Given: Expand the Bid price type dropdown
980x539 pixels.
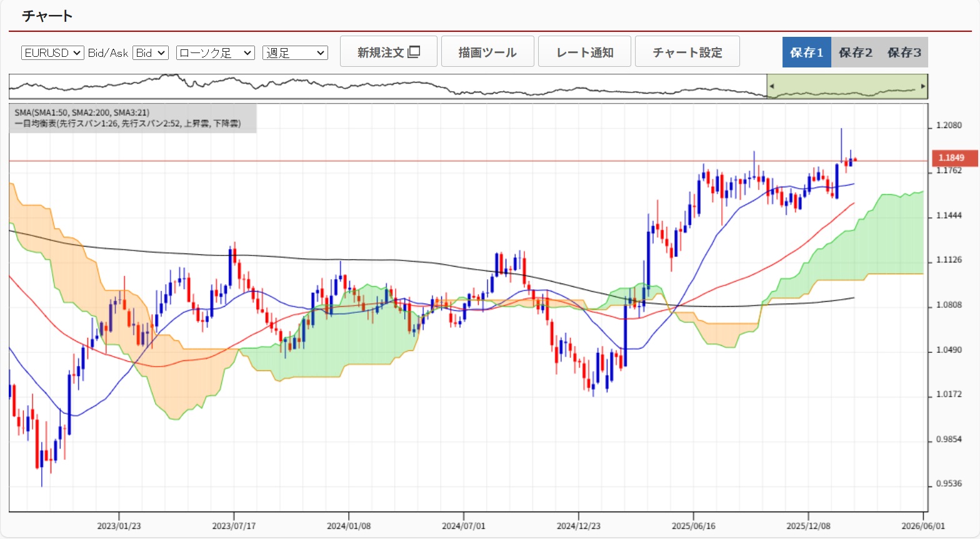Looking at the screenshot, I should pos(150,53).
